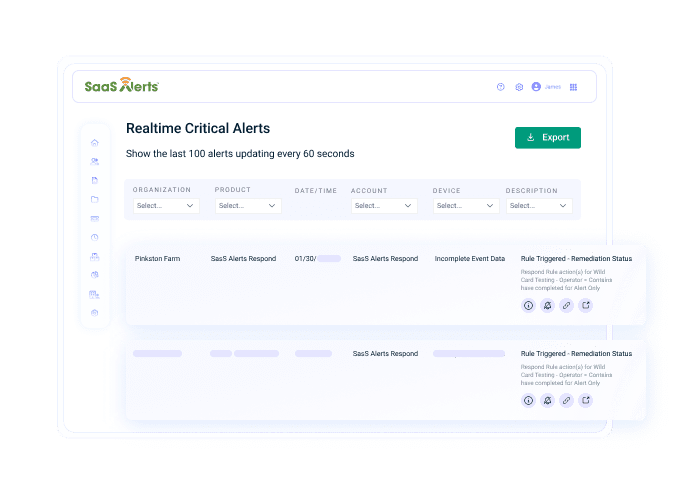Image resolution: width=678 pixels, height=494 pixels.
Task: Open the Home icon in the sidebar
Action: [95, 142]
